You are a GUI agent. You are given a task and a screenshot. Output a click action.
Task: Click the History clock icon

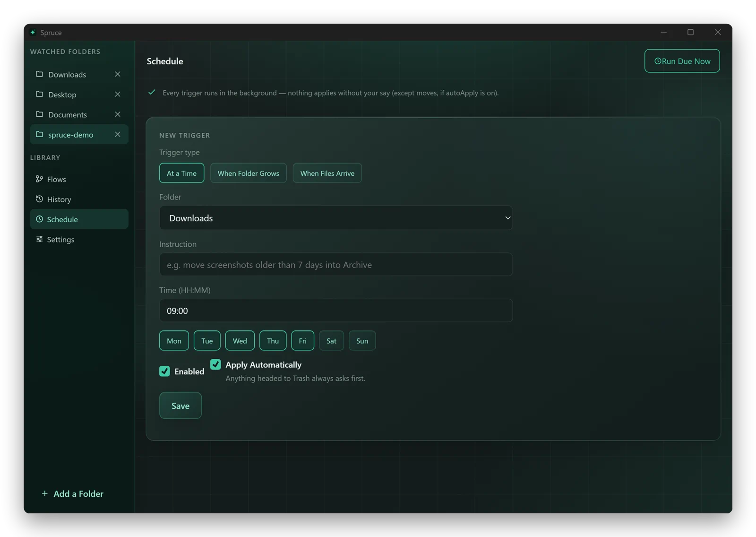(x=39, y=199)
